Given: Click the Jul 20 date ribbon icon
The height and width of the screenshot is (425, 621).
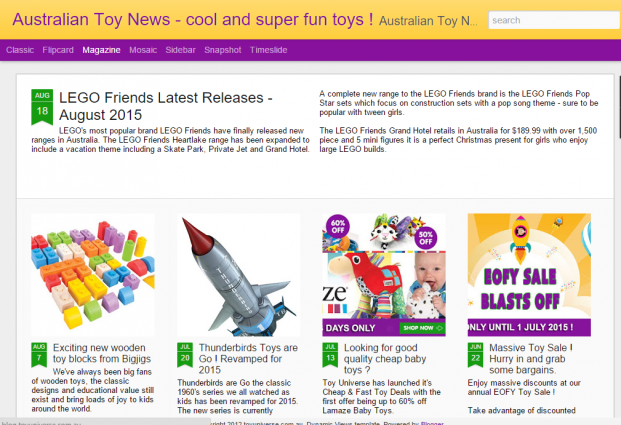Looking at the screenshot, I should pos(184,355).
